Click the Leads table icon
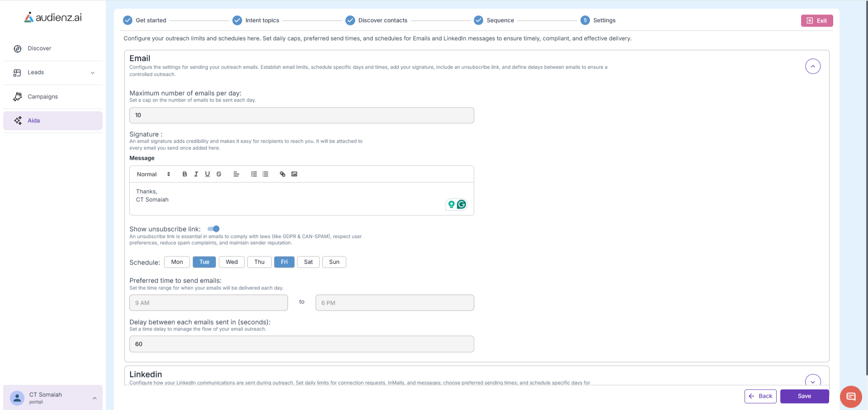The width and height of the screenshot is (868, 410). pos(17,73)
